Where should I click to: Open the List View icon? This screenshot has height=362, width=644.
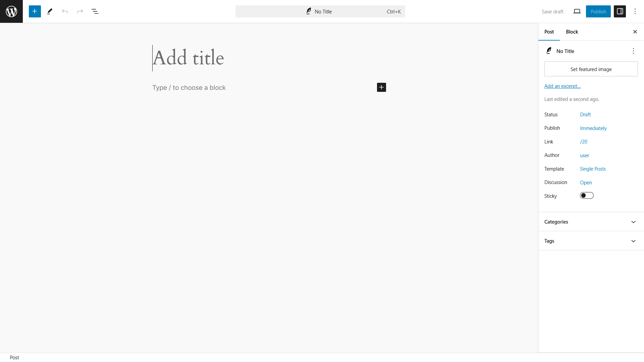(95, 11)
